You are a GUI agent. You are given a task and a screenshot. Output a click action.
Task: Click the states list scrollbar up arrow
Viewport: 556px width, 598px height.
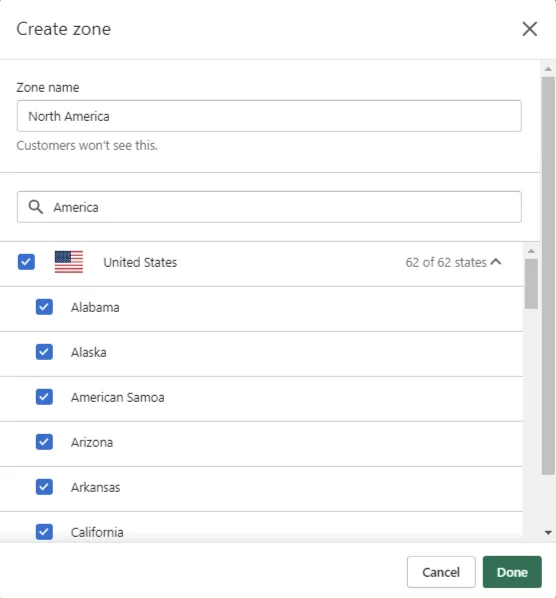[x=531, y=251]
